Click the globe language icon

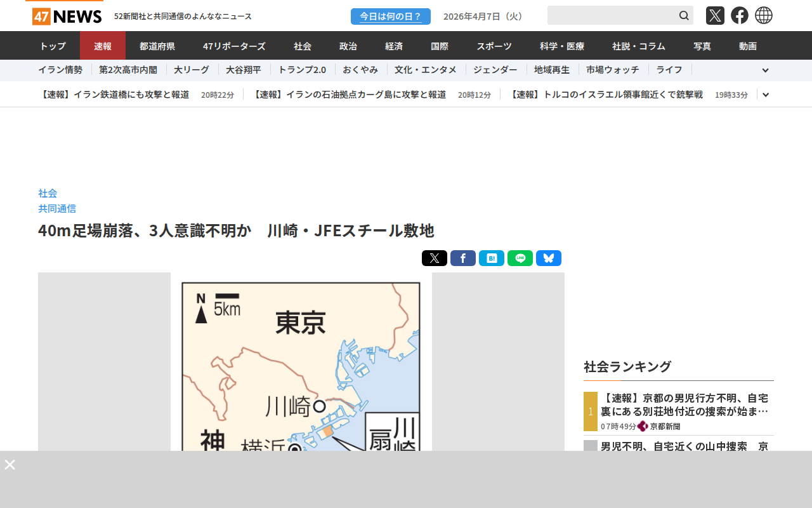tap(764, 15)
